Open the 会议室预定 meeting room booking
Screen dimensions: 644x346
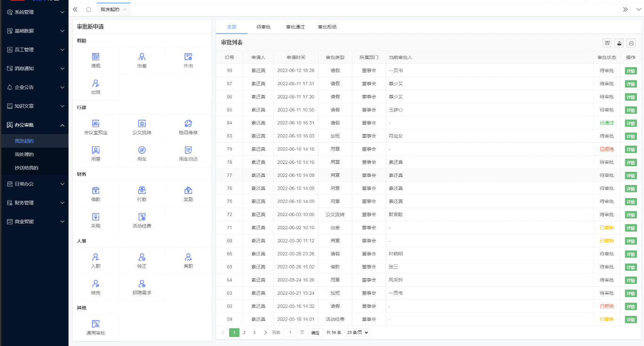95,123
